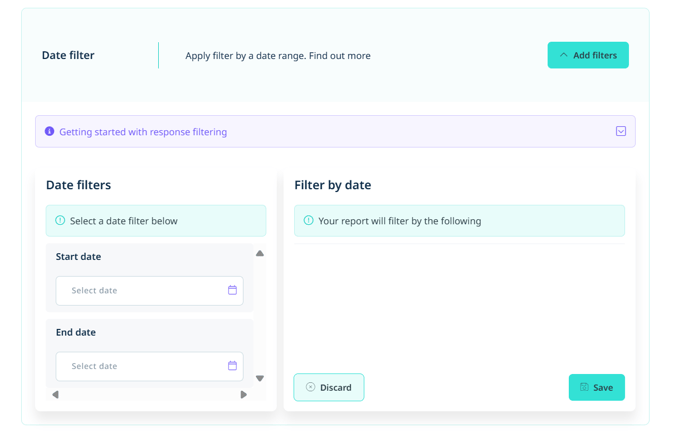The width and height of the screenshot is (688, 433).
Task: Open Getting started with response filtering
Action: [x=143, y=132]
